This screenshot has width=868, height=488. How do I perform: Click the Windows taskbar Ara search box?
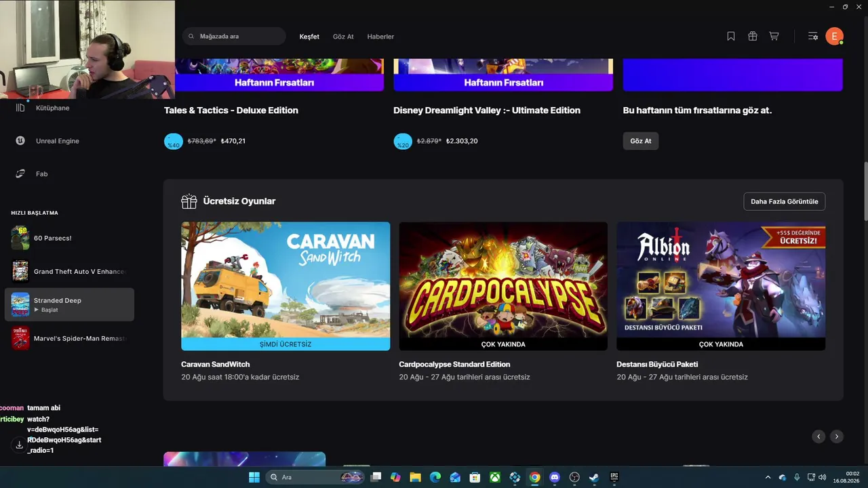click(x=315, y=477)
